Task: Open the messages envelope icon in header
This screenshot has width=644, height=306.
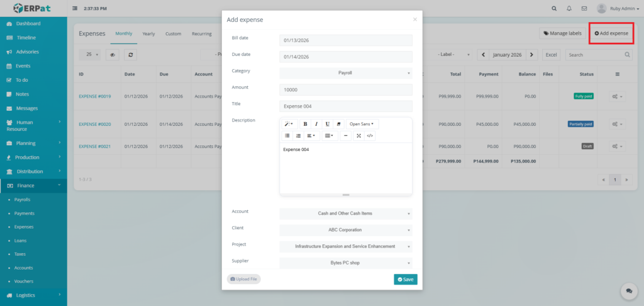Action: [x=584, y=9]
